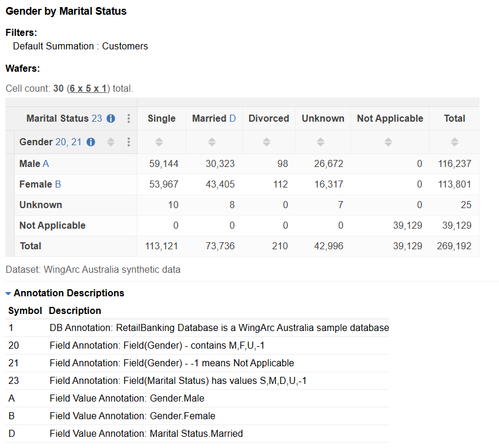Viewport: 499px width, 448px height.
Task: Select symbol 1 in the annotations table
Action: click(x=11, y=327)
